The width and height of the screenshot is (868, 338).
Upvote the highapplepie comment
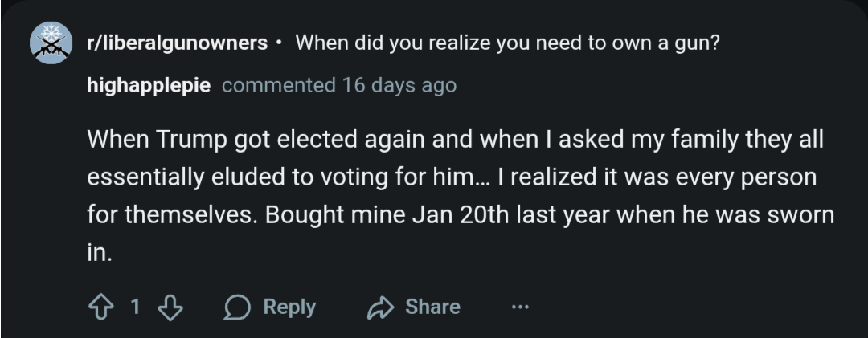[x=100, y=307]
